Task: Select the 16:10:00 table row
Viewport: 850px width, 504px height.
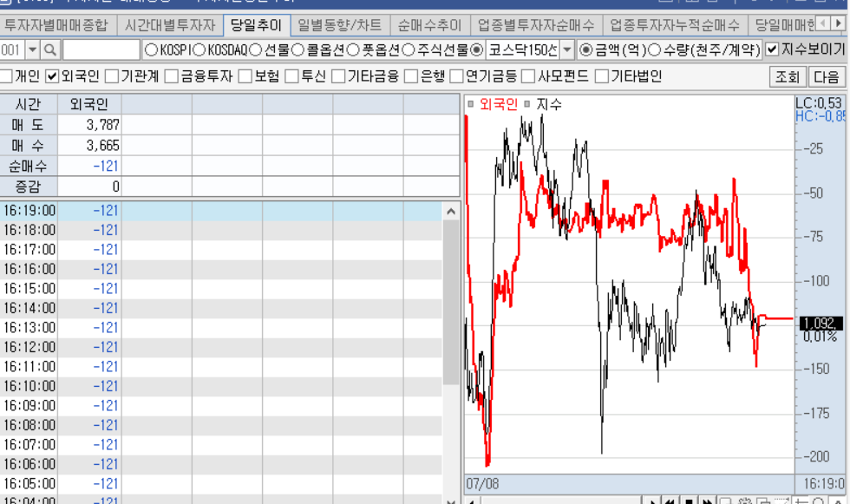Action: tap(221, 386)
